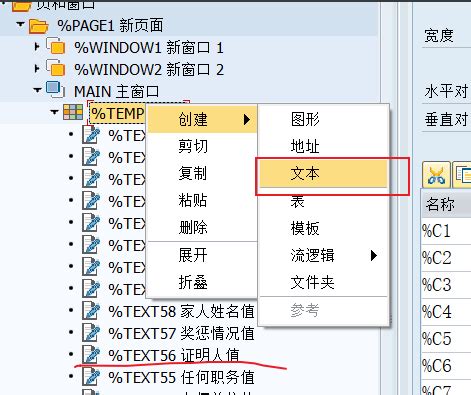Select the %C4 row in name column
Image resolution: width=471 pixels, height=395 pixels.
(x=447, y=312)
